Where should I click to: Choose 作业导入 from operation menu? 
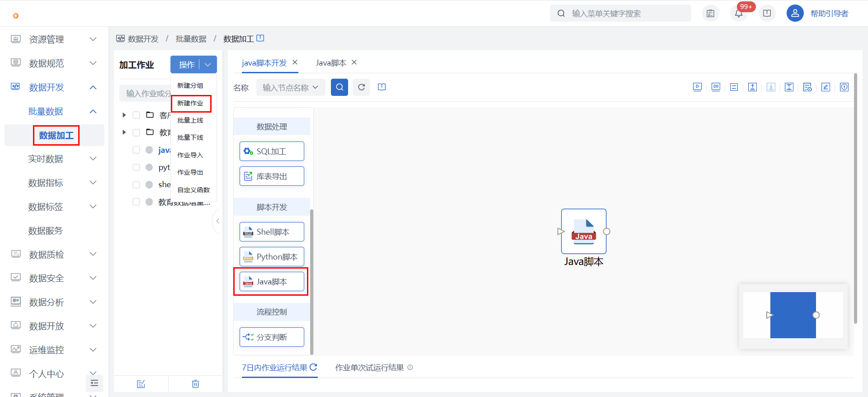point(190,155)
